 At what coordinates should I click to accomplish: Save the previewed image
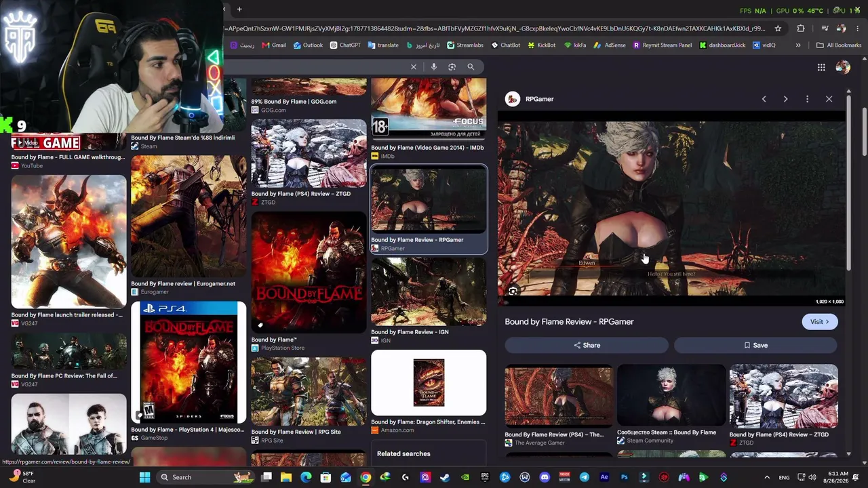755,345
